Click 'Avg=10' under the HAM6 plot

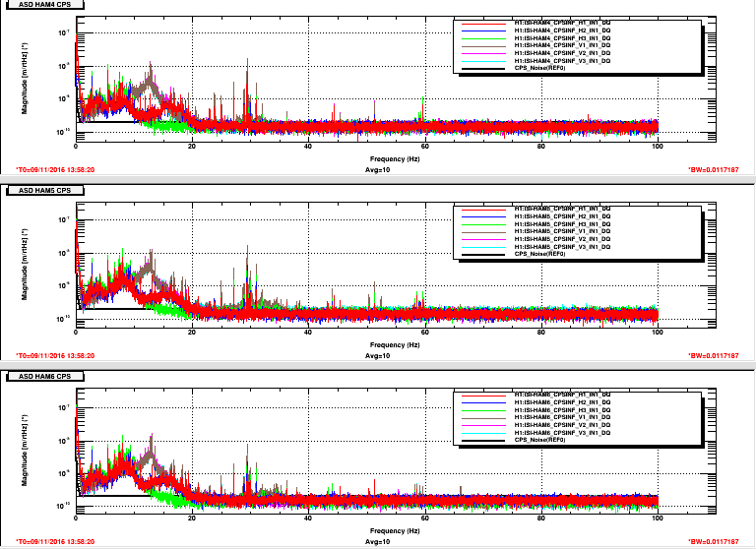[x=378, y=542]
